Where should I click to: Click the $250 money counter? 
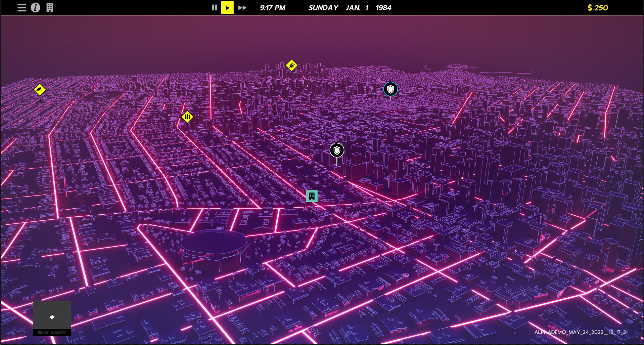(597, 8)
